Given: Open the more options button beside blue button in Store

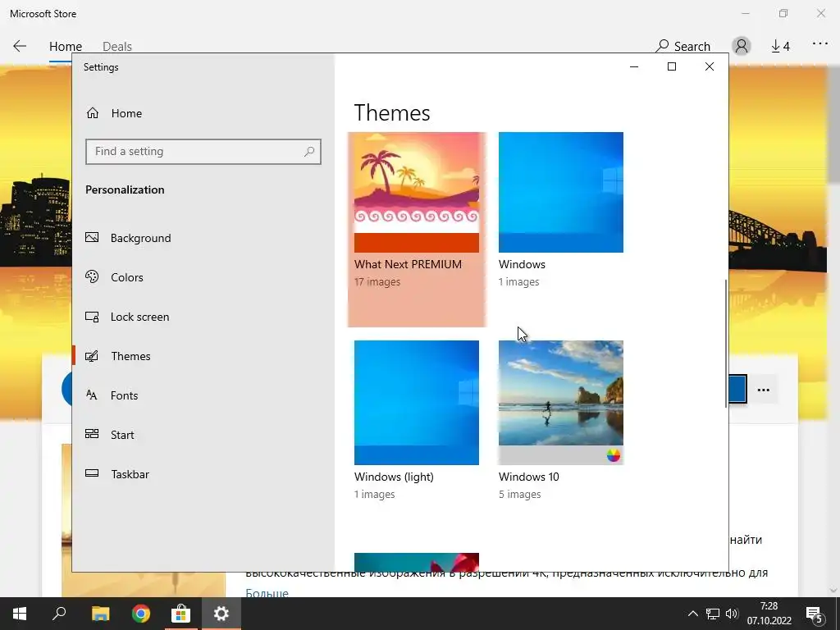Looking at the screenshot, I should 764,390.
